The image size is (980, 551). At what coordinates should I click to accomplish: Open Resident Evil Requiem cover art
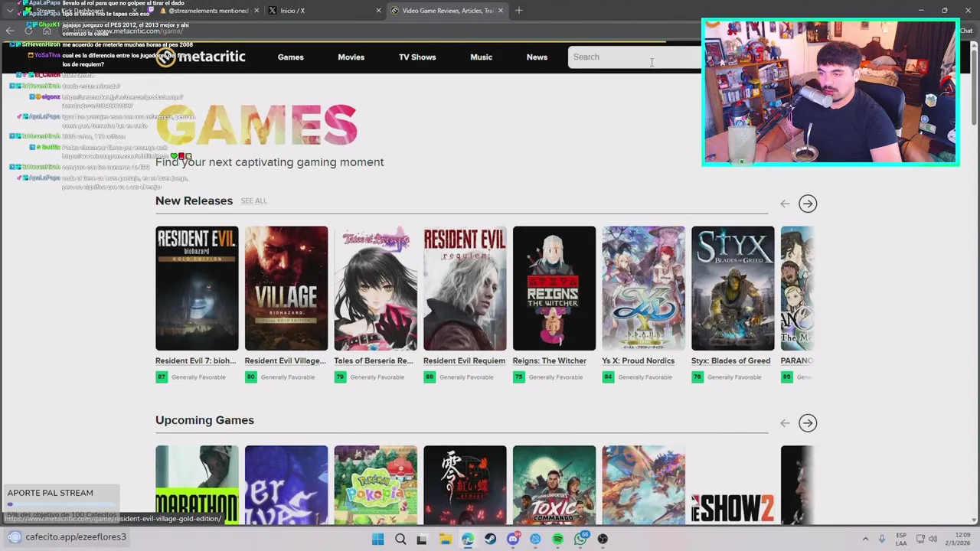465,289
